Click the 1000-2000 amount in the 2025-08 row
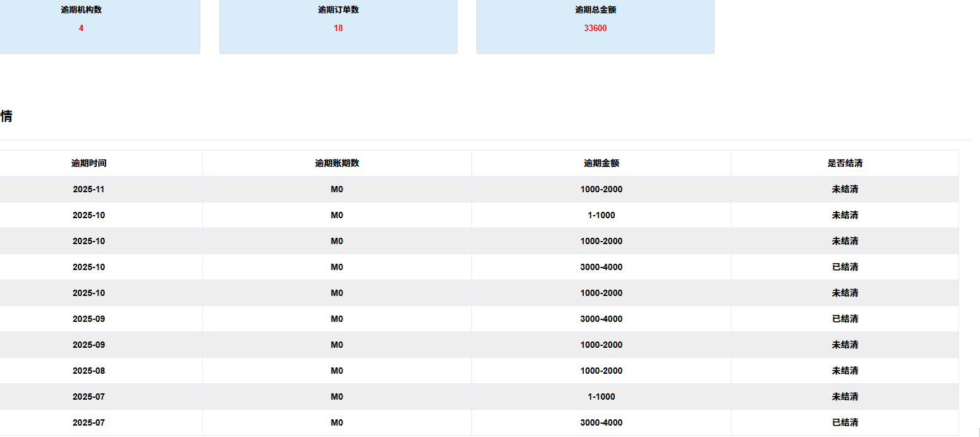Image resolution: width=980 pixels, height=437 pixels. tap(601, 371)
